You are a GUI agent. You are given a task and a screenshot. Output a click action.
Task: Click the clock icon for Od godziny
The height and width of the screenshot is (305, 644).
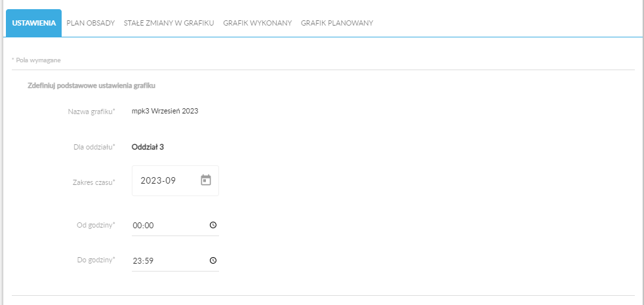[x=212, y=225]
